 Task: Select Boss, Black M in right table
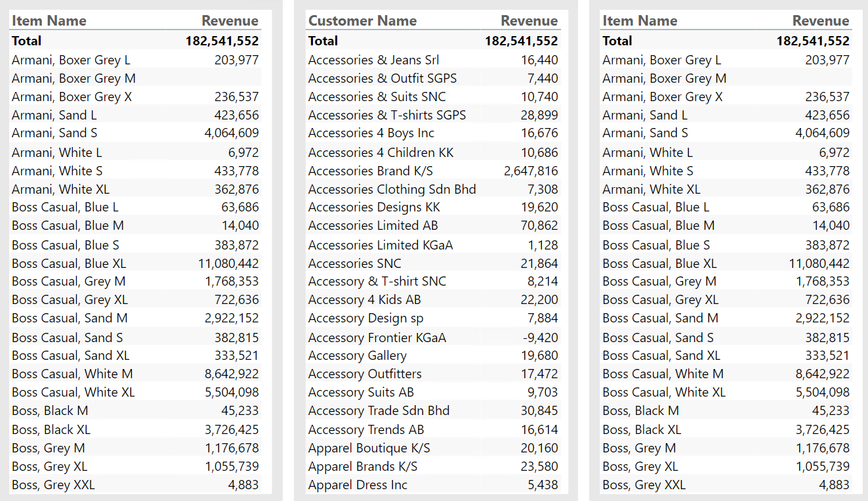pos(640,410)
